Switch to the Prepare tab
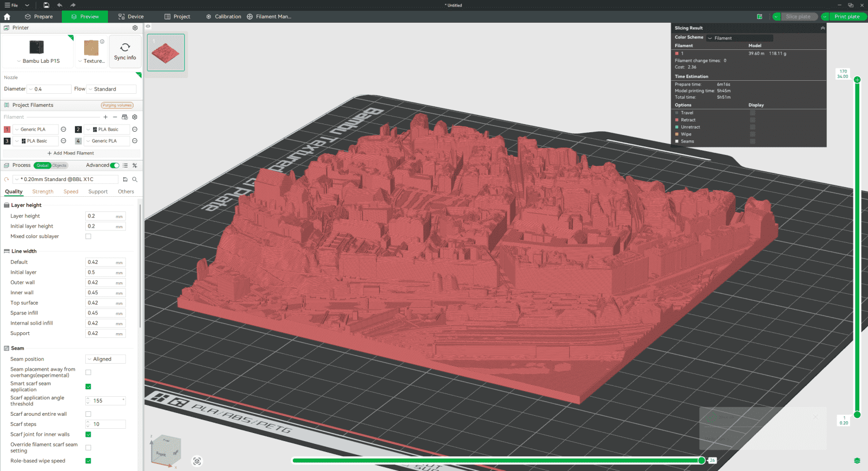This screenshot has height=471, width=868. [x=39, y=17]
